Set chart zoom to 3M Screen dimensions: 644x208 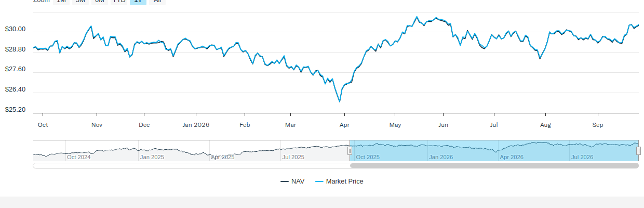pyautogui.click(x=81, y=2)
